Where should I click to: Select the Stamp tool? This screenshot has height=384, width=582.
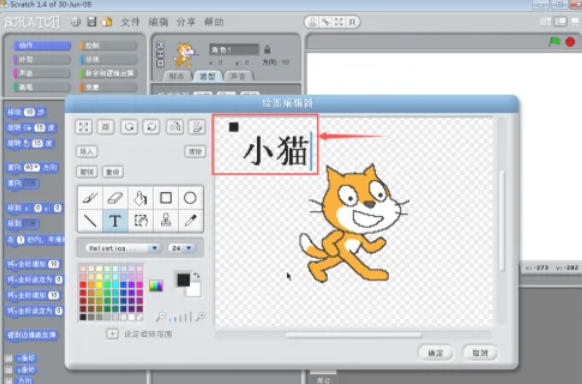(x=166, y=221)
